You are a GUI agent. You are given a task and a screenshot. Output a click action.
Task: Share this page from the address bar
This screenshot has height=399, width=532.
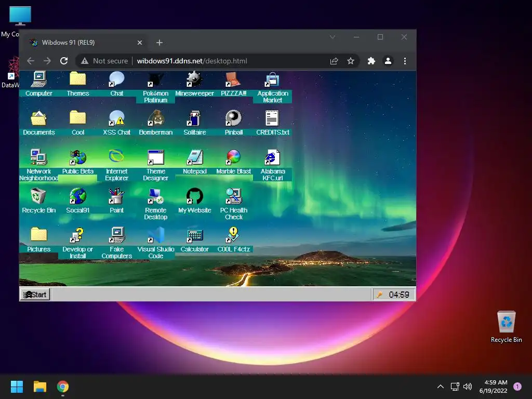(x=334, y=61)
